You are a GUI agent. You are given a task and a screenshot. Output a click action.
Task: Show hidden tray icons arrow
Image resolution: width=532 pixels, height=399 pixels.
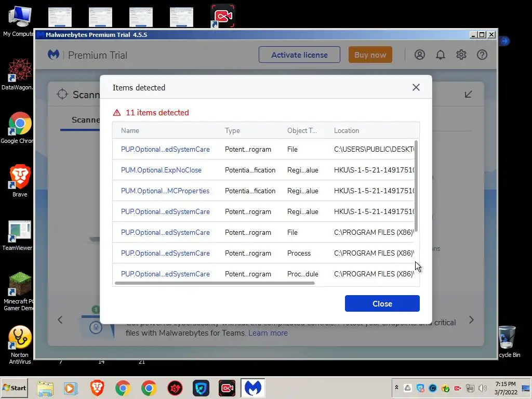(x=396, y=388)
